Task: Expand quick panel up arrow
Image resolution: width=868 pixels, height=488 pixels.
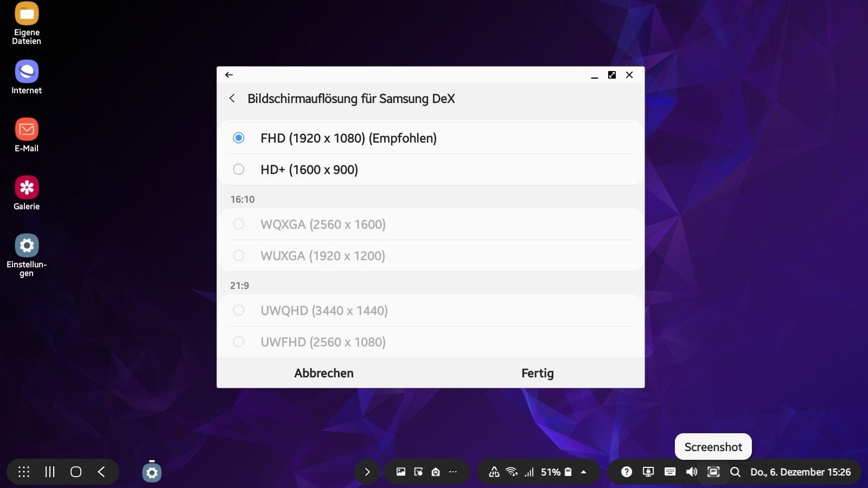Action: [584, 472]
